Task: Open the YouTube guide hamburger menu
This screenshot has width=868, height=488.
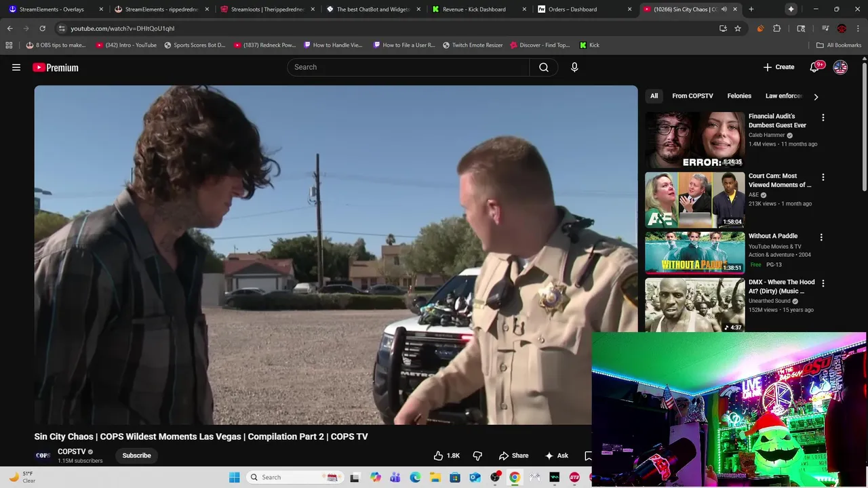Action: 16,67
